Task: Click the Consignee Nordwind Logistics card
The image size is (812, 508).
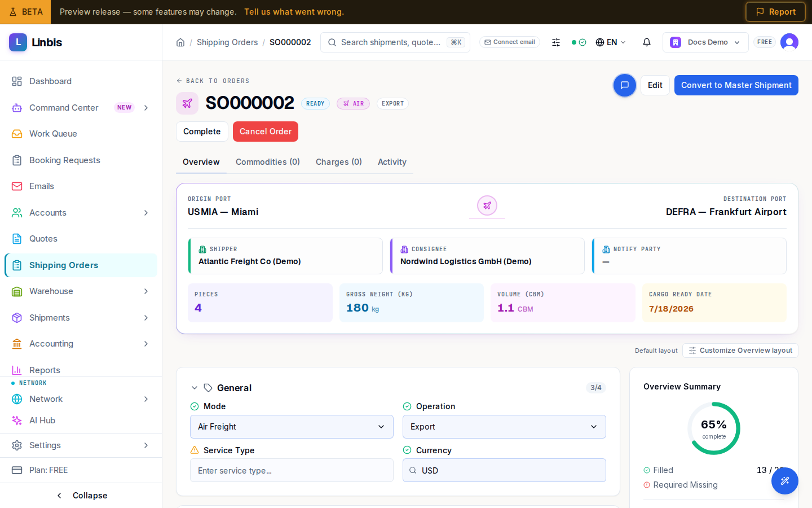Action: pyautogui.click(x=487, y=256)
